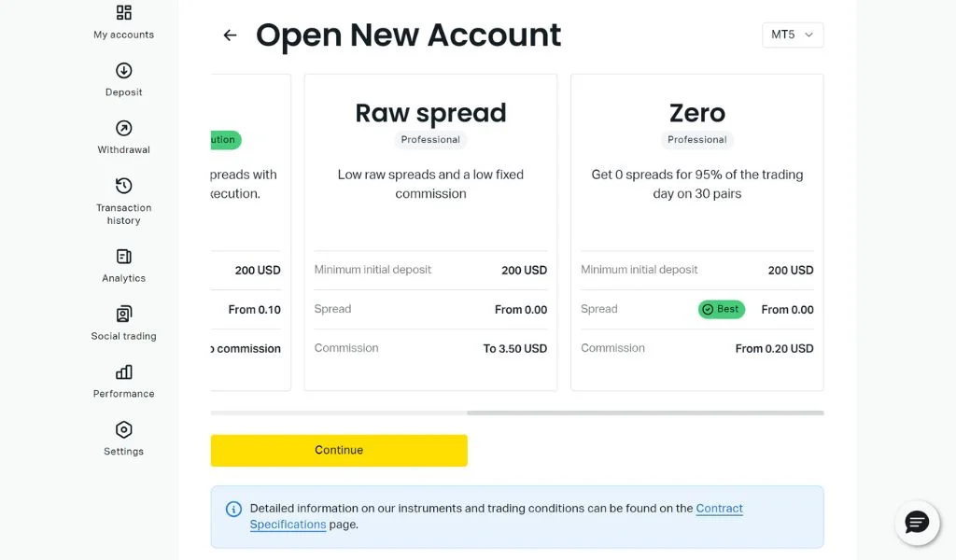
Task: Open the chat bubble in corner
Action: click(x=916, y=523)
